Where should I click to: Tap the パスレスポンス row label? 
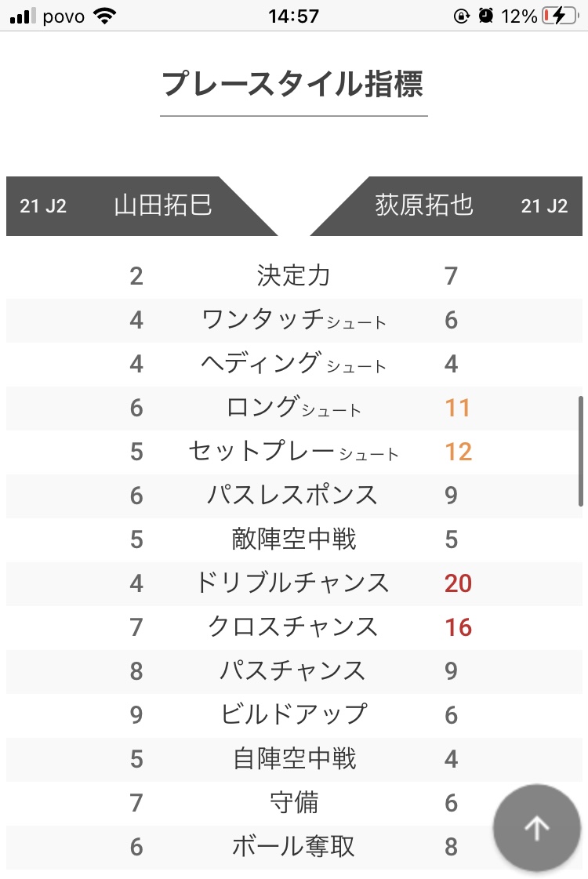[293, 496]
